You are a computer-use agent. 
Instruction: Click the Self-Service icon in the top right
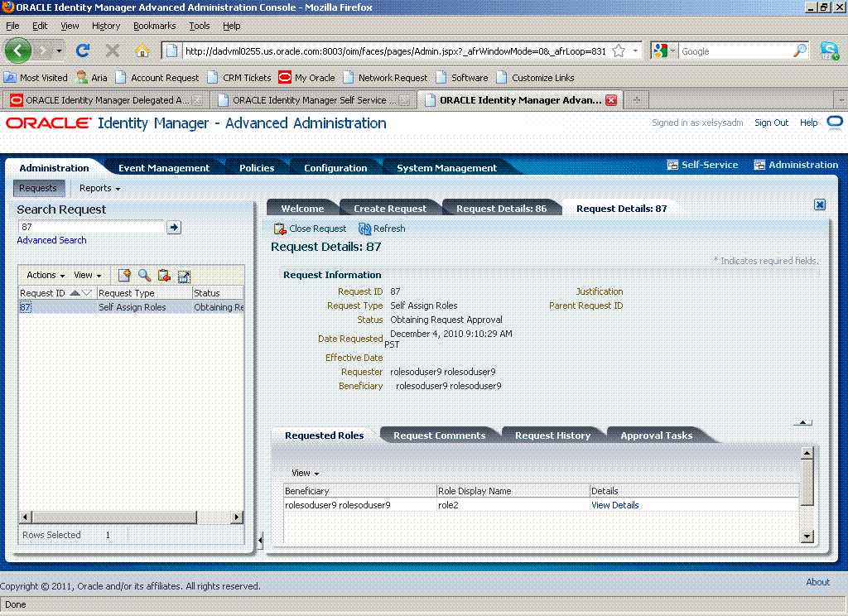(x=672, y=164)
